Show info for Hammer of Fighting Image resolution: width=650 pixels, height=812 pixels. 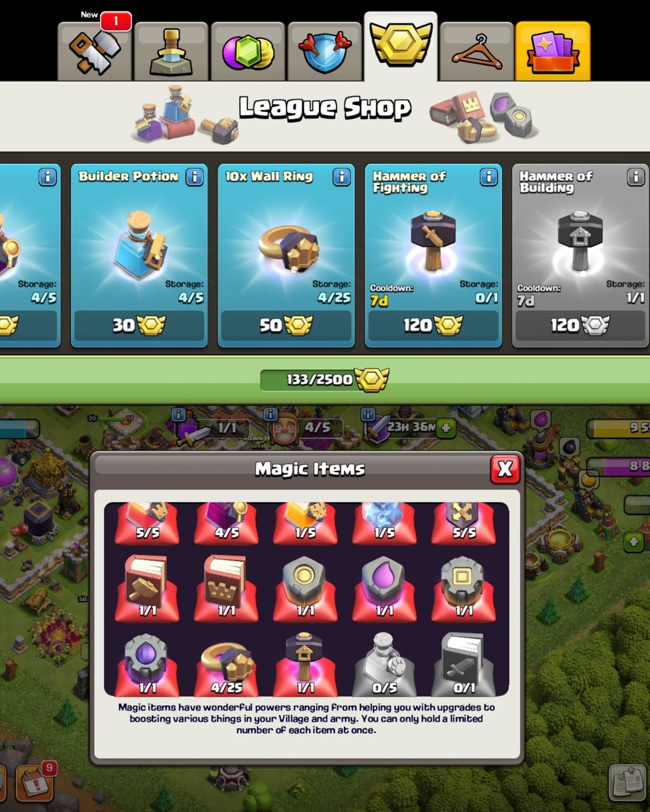point(488,177)
